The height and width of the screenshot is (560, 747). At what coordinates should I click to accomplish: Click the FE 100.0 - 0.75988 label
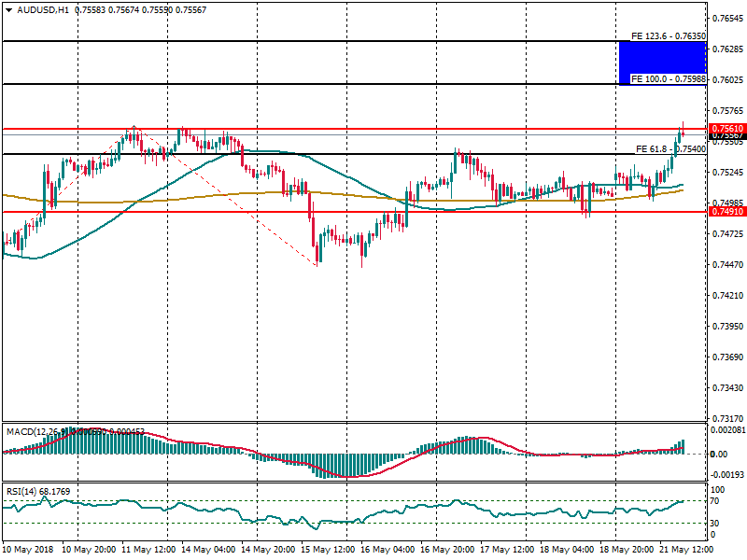(668, 79)
